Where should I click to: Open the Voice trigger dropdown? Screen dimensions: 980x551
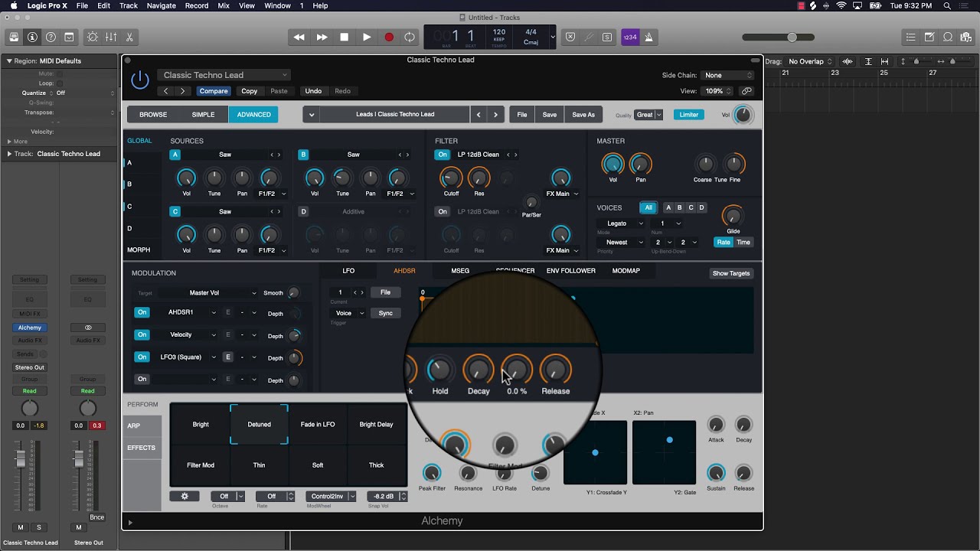tap(348, 313)
